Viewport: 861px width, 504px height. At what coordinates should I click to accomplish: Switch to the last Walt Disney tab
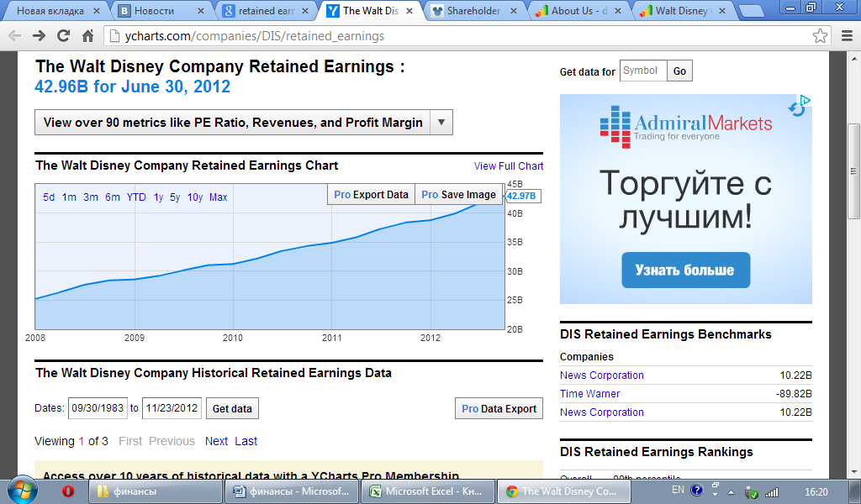(x=681, y=11)
